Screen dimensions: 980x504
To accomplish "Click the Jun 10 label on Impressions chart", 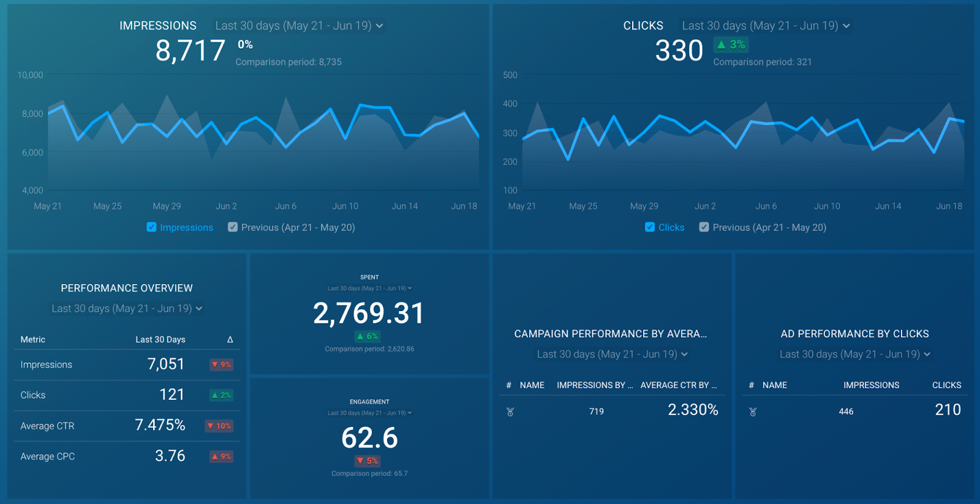I will (x=345, y=206).
